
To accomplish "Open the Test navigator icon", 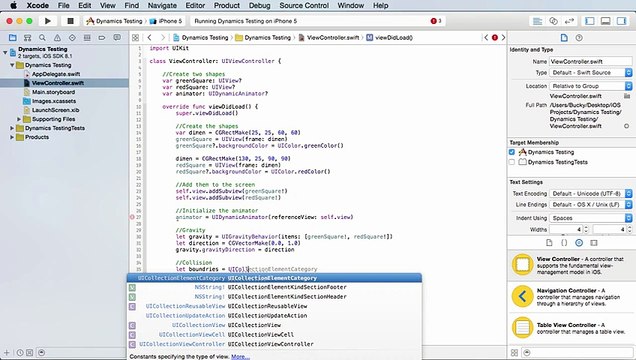I will point(72,38).
